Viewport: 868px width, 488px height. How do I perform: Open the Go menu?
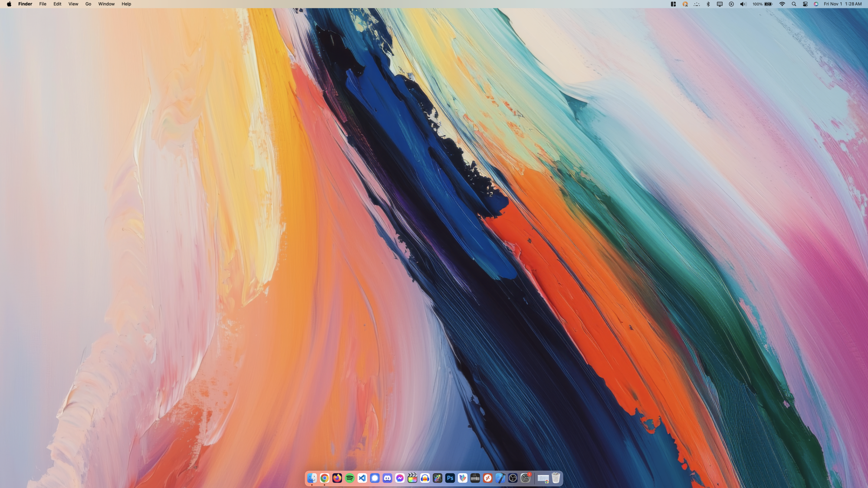(x=88, y=4)
